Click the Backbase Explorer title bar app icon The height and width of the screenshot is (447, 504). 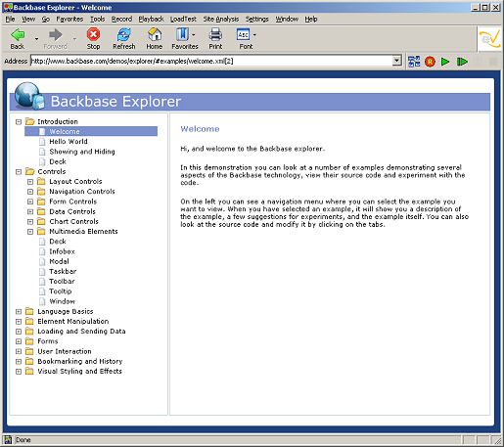pyautogui.click(x=8, y=7)
